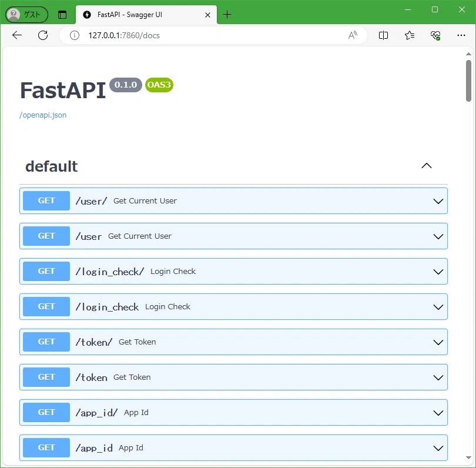Expand the GET /app_id endpoint chevron

point(438,448)
